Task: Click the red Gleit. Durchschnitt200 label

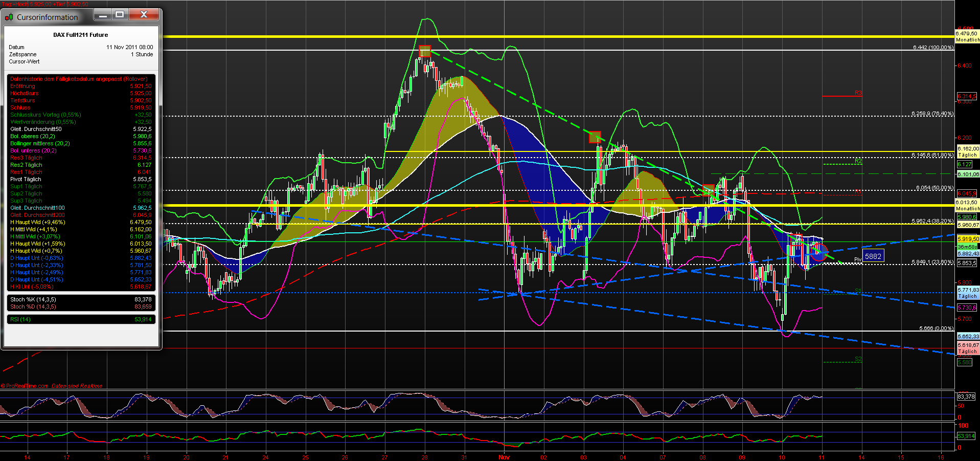Action: coord(37,215)
